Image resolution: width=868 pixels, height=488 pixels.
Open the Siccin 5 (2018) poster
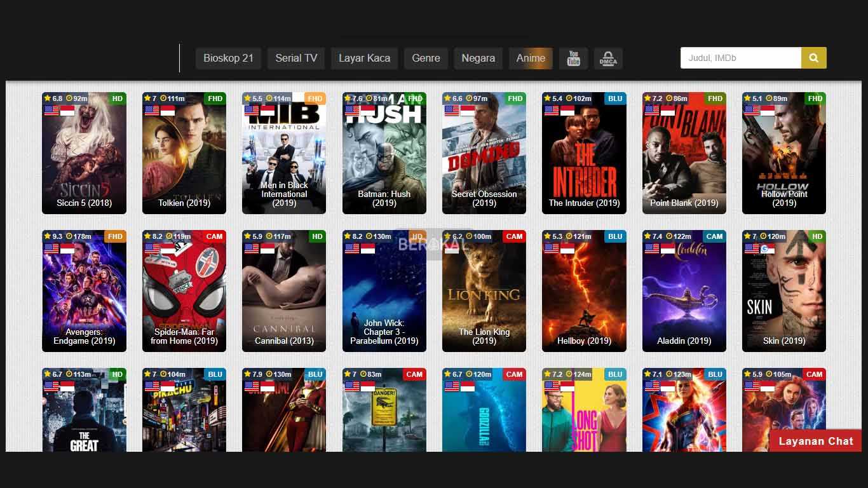click(x=84, y=153)
